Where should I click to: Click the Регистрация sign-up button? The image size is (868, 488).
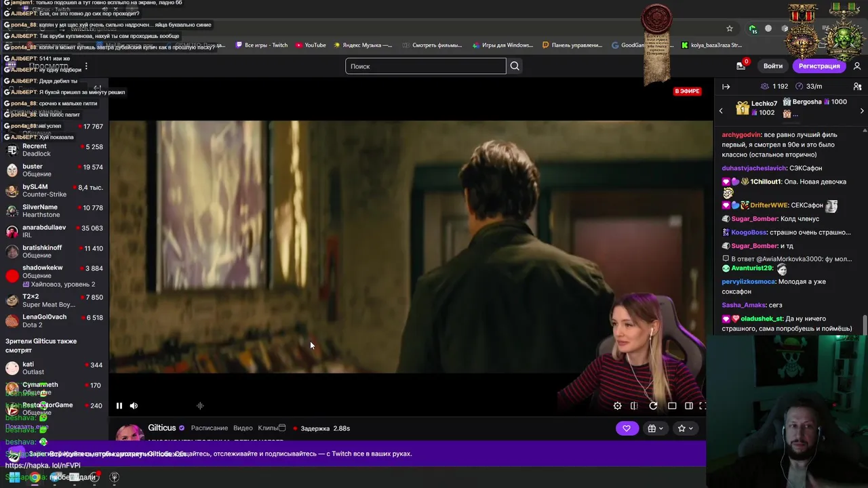tap(819, 66)
